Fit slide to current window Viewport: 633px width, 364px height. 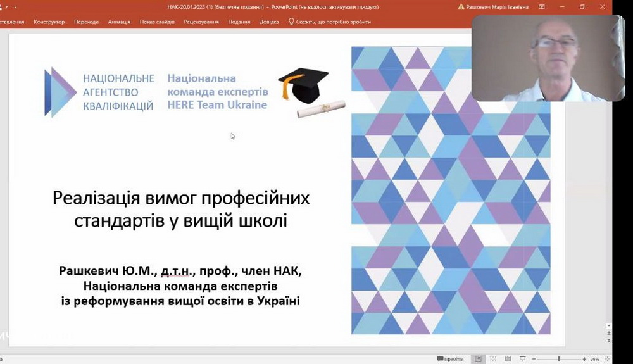click(608, 359)
